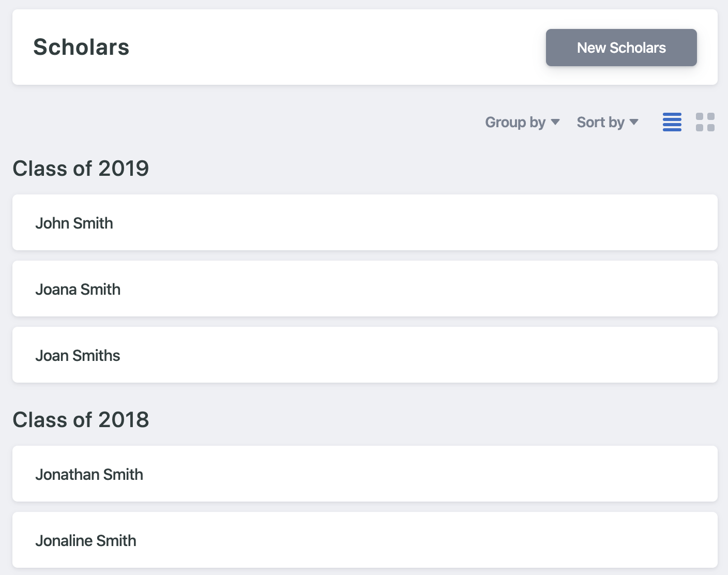
Task: Click the Scholars page title
Action: (x=81, y=47)
